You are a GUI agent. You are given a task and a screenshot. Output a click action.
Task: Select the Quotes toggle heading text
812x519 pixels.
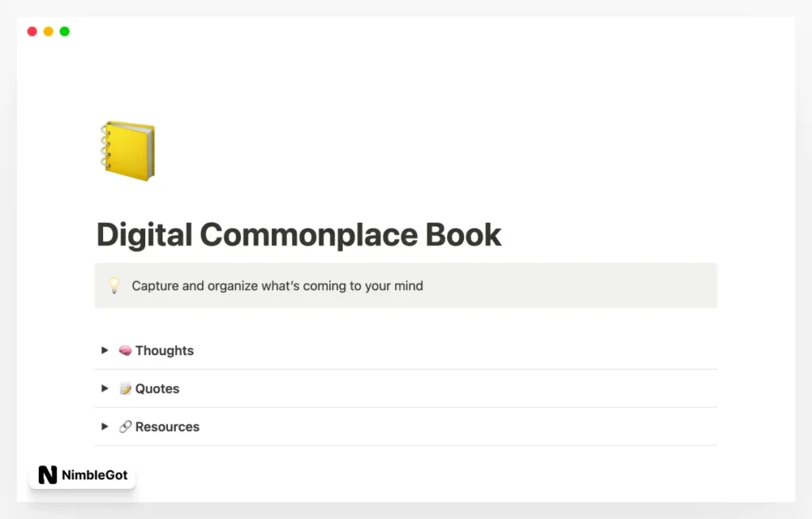coord(158,388)
